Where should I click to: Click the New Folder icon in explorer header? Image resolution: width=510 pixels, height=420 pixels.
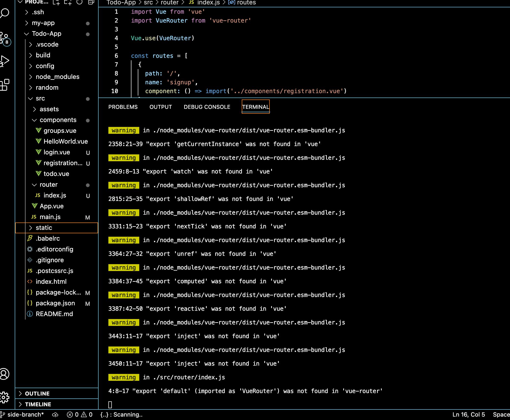[68, 2]
